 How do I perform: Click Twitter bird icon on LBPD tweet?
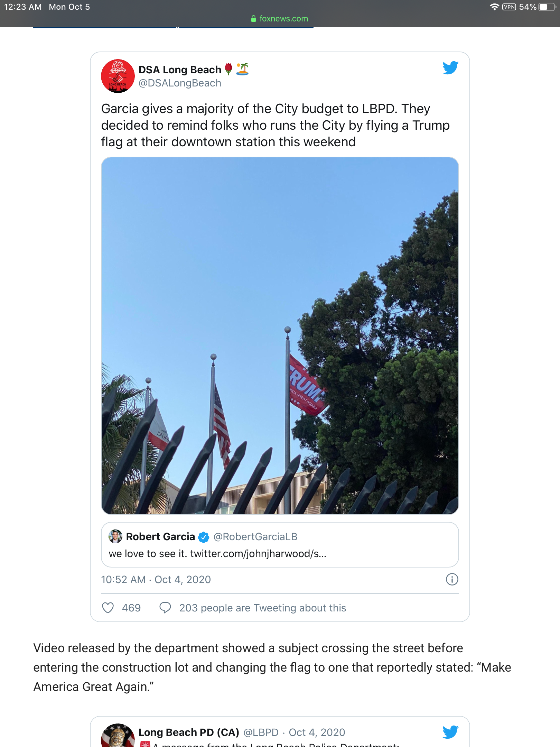450,732
